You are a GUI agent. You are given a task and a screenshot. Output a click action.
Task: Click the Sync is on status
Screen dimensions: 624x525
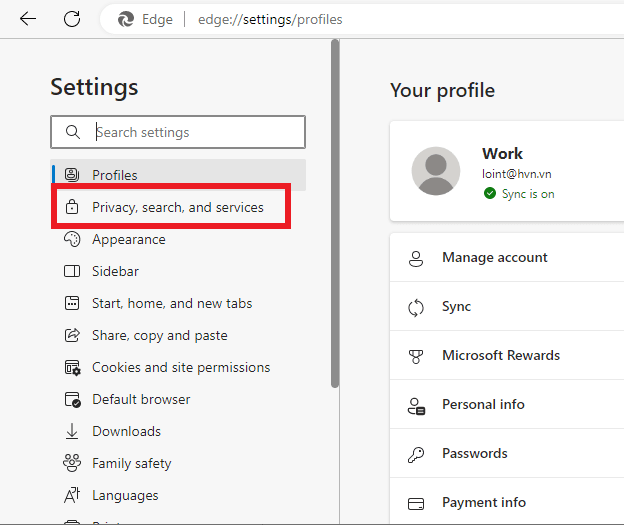(528, 194)
